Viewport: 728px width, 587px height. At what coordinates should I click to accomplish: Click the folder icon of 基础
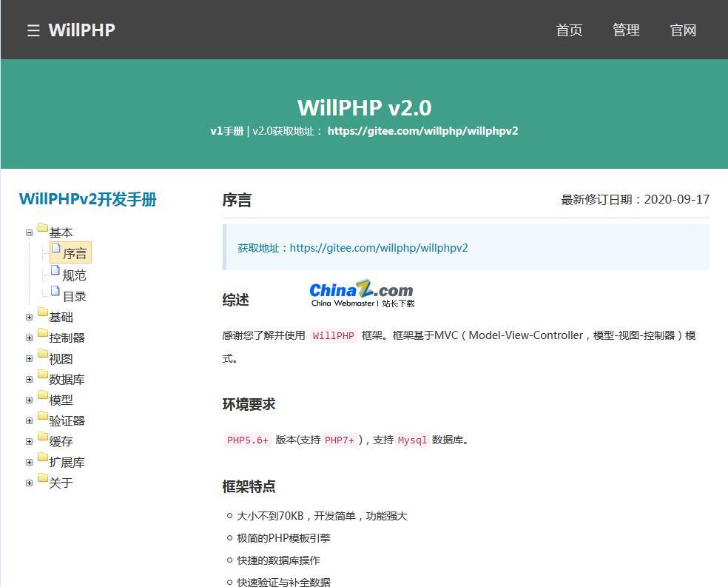pyautogui.click(x=43, y=312)
